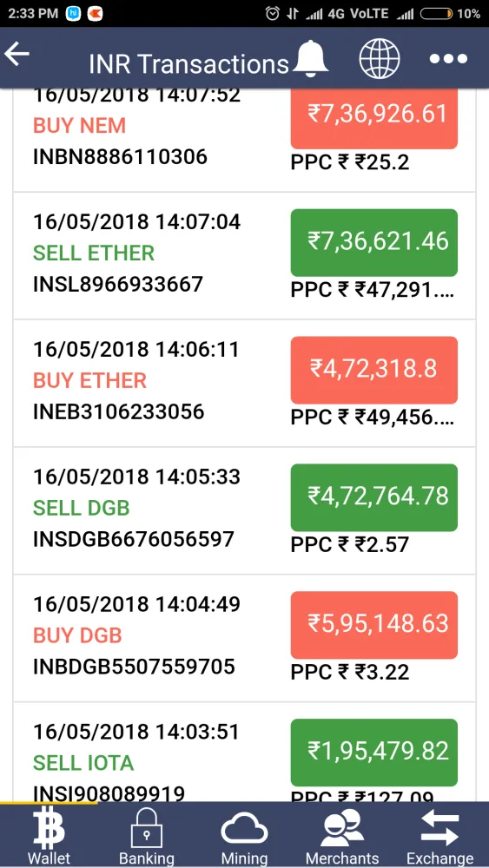Tap the ₹4,72,318.8 red amount box
The width and height of the screenshot is (489, 868).
coord(373,370)
